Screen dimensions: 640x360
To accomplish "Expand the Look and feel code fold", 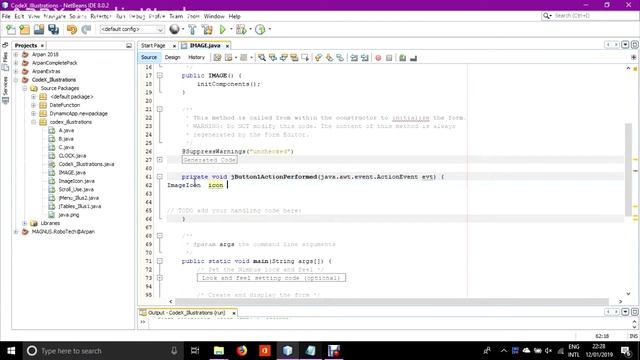I will (160, 278).
